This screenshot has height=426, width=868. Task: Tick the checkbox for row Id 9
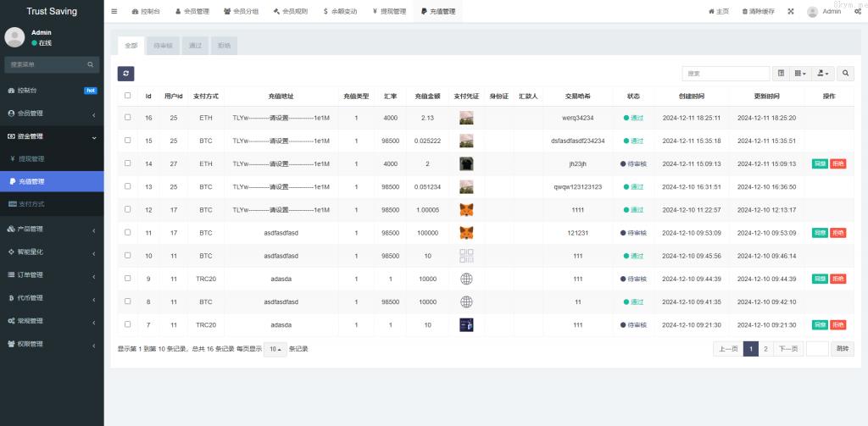click(x=128, y=278)
